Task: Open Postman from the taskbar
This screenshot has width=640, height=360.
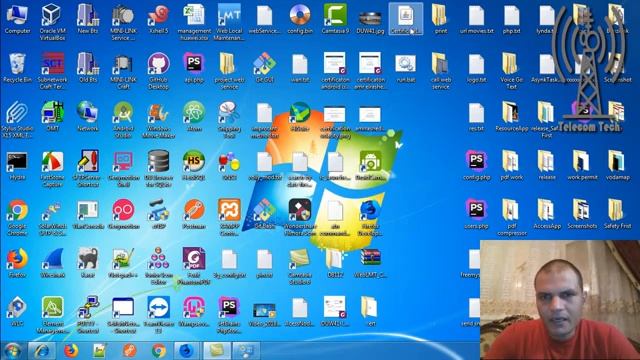Action: click(x=129, y=351)
